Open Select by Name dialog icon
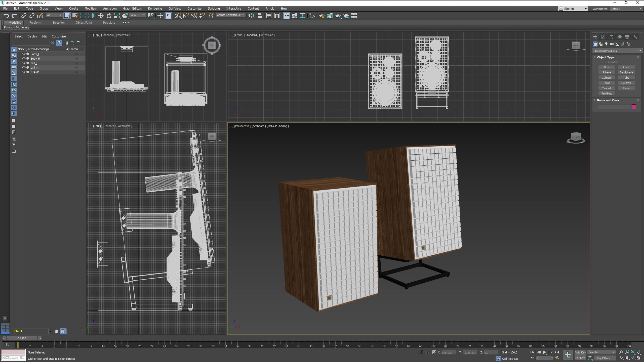644x362 pixels. point(75,16)
